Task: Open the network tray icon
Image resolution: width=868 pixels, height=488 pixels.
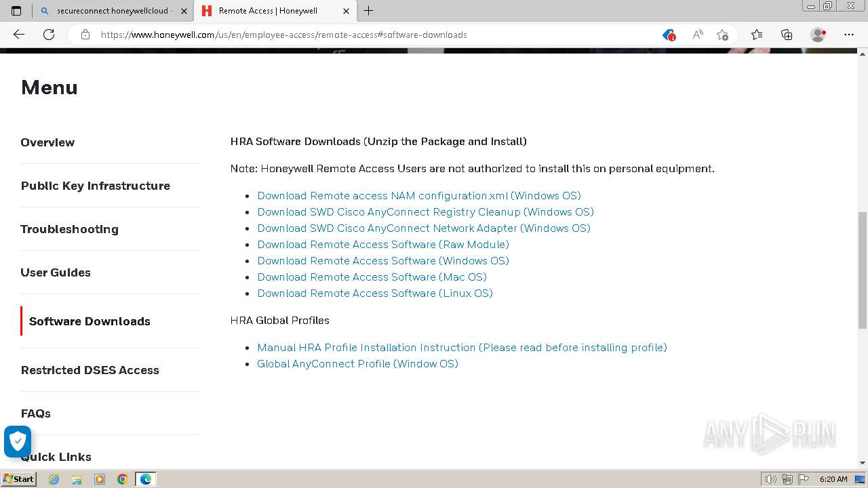Action: point(787,479)
